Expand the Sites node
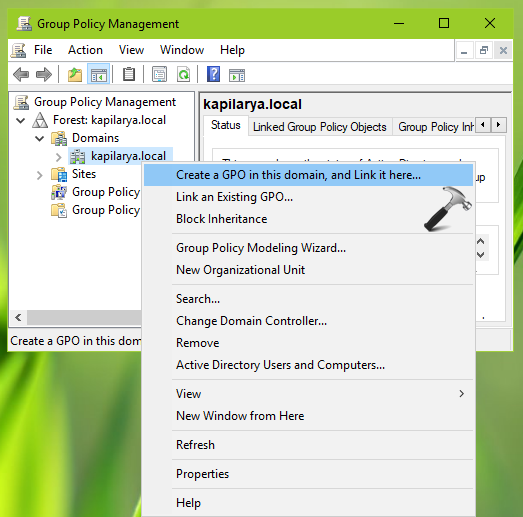523x517 pixels. pos(40,175)
